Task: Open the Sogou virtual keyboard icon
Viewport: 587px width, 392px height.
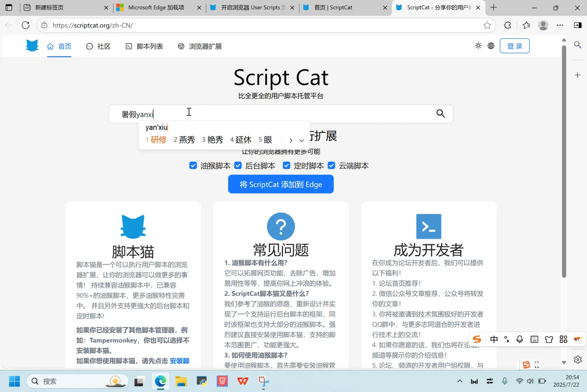Action: [534, 339]
